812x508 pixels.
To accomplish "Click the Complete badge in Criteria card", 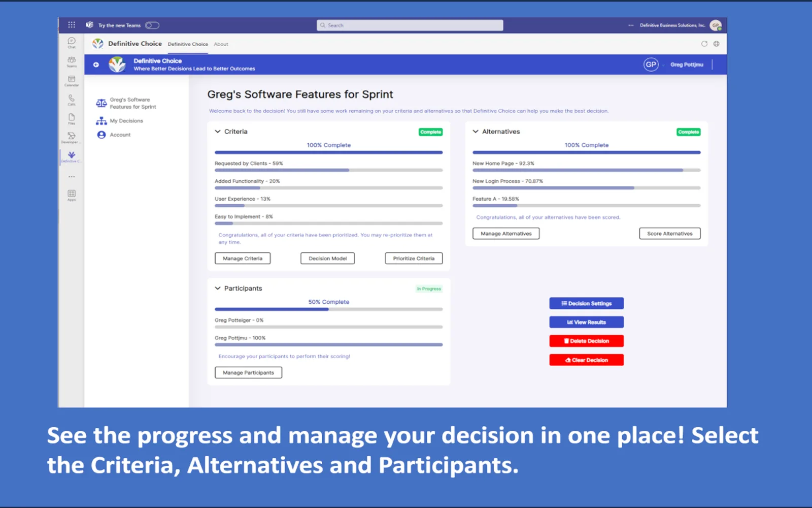I will pos(430,132).
